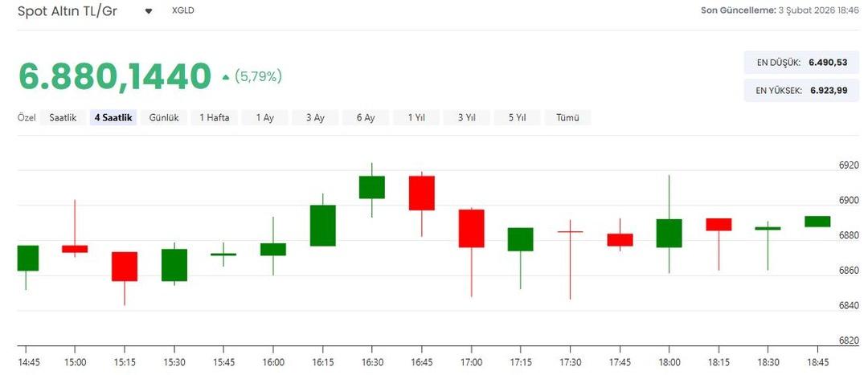Select the 5 Yıl range
This screenshot has height=375, width=868.
tap(517, 118)
